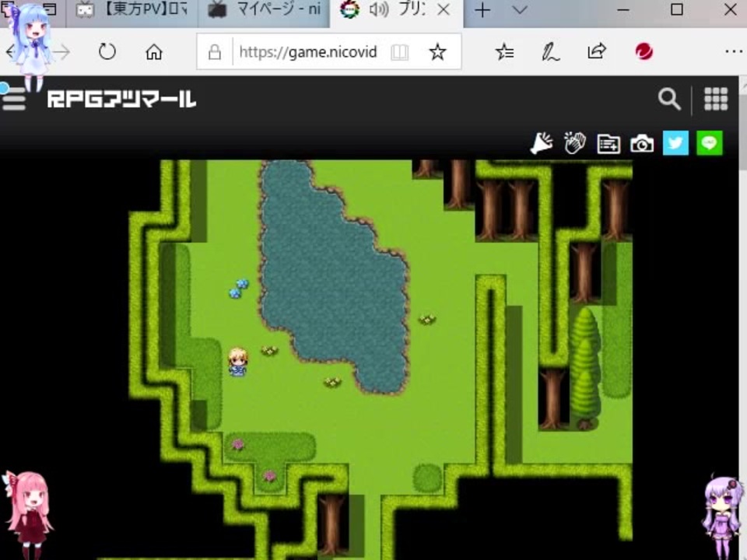747x560 pixels.
Task: Open a new browser tab
Action: (482, 10)
